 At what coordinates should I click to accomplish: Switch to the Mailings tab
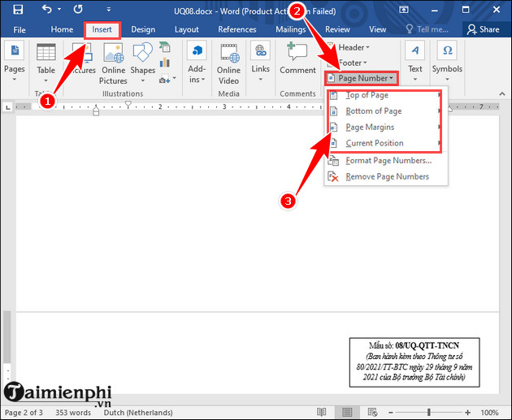(x=291, y=29)
